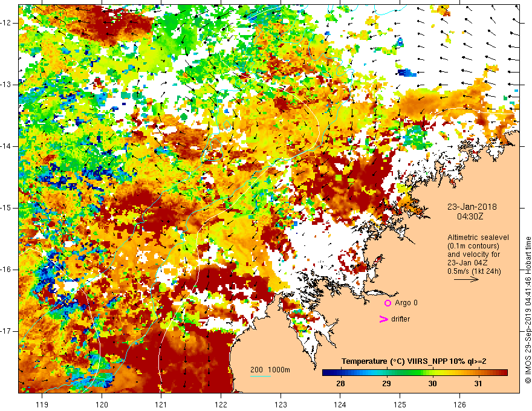
Task: Click the '0.5m/s (1kt 24h)' text
Action: click(474, 271)
